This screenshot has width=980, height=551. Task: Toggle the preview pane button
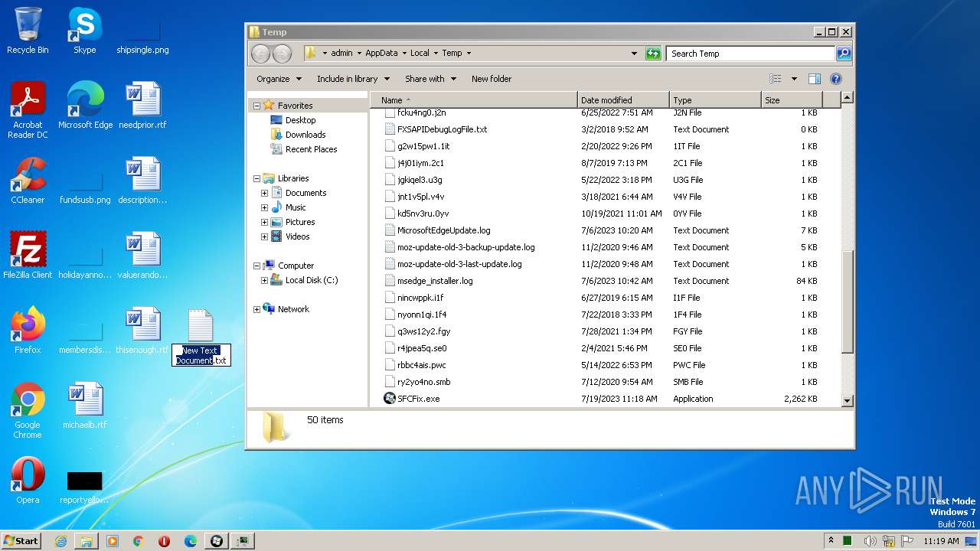point(815,79)
